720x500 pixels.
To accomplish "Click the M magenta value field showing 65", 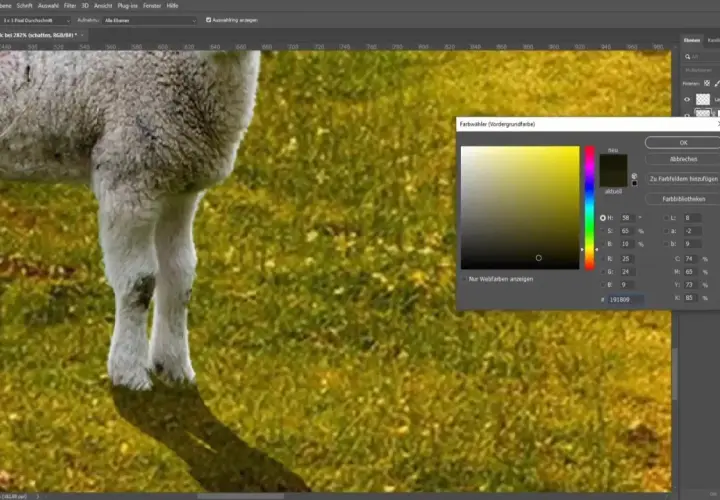I will point(691,272).
